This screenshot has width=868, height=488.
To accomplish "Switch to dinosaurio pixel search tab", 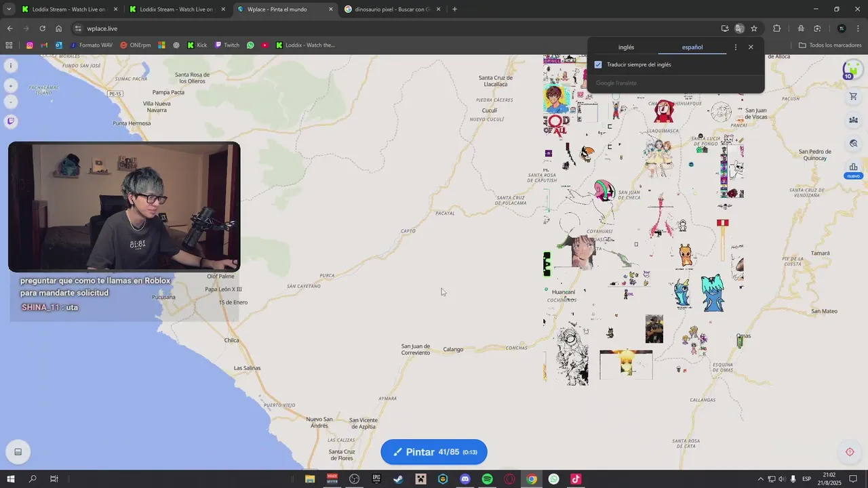I will click(x=393, y=9).
